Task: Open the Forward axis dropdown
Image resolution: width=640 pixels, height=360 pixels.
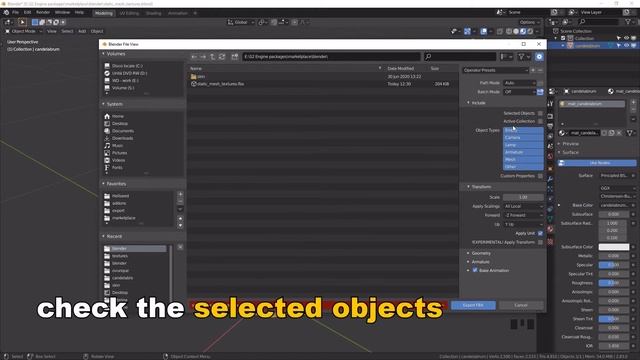Action: [523, 215]
